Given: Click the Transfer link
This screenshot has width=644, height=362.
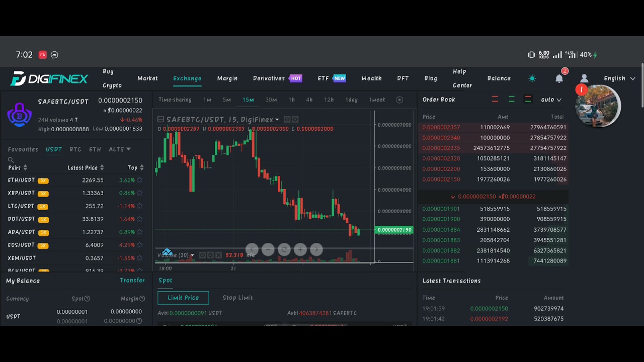Looking at the screenshot, I should tap(132, 280).
